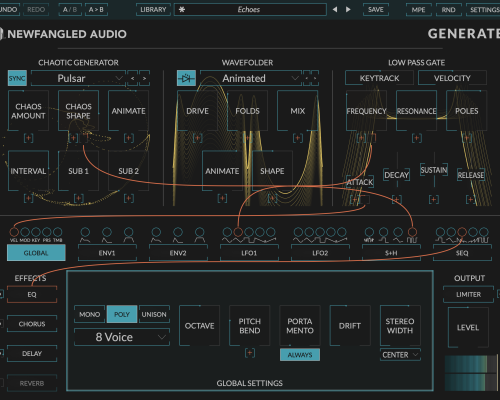Click the S+H square-wave output circle
The image size is (500, 400).
pos(412,232)
